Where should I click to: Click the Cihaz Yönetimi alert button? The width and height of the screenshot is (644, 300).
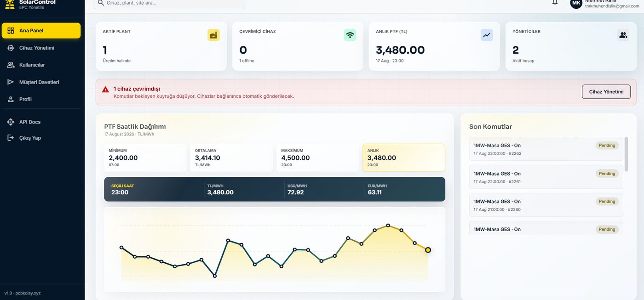[606, 91]
